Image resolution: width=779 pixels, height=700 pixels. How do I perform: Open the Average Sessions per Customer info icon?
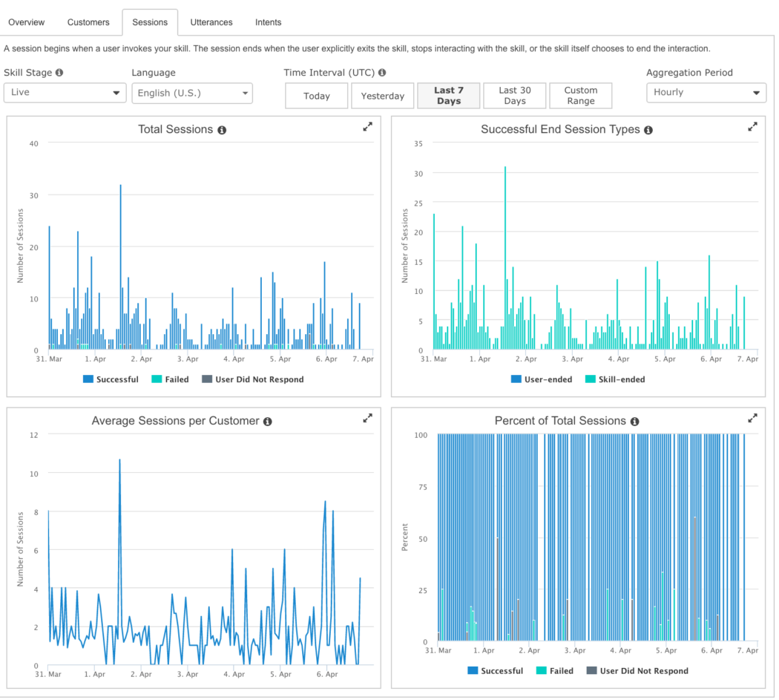click(x=268, y=421)
